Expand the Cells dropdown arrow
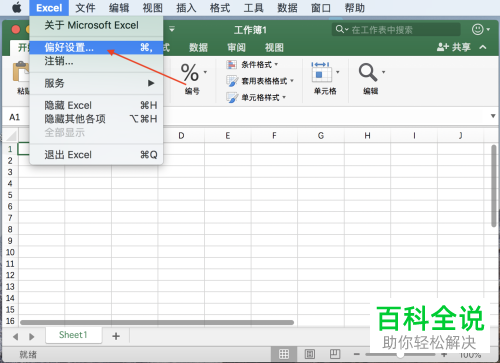Viewport: 500px width, 363px height. coord(338,72)
